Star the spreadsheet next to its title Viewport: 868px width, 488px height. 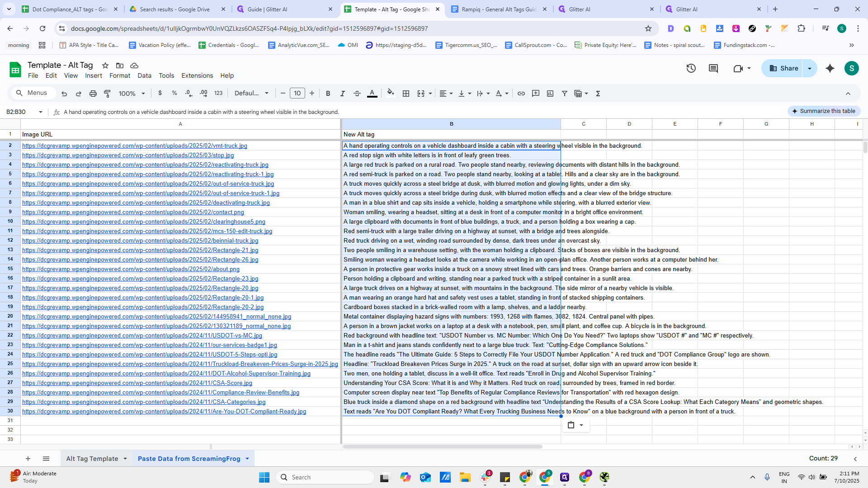pos(105,66)
